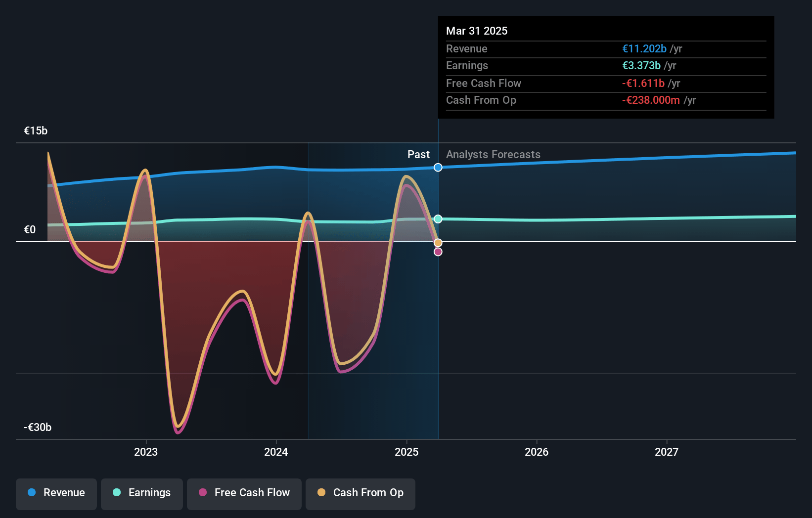This screenshot has height=518, width=812.
Task: Click the Earnings row label in tooltip
Action: (467, 66)
